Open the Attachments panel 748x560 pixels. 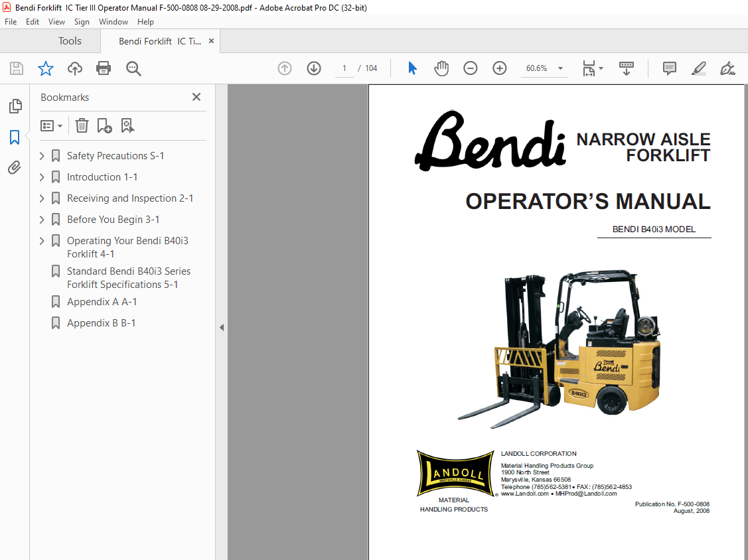(15, 167)
